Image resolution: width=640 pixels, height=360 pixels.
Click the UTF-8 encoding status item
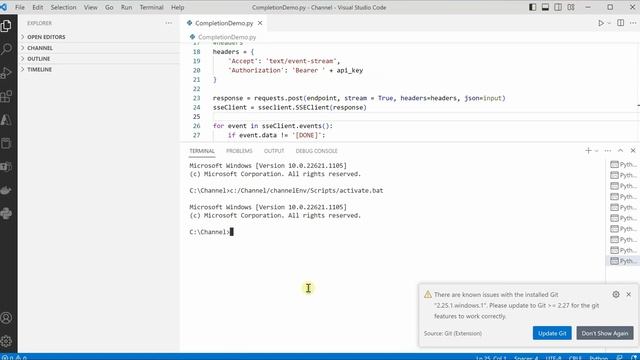point(553,358)
